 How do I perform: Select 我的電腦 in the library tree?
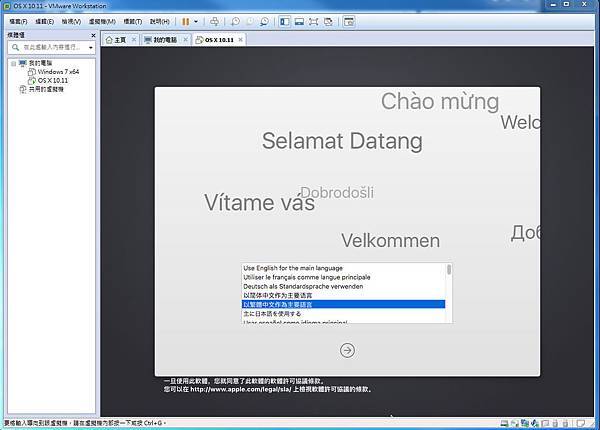coord(41,63)
